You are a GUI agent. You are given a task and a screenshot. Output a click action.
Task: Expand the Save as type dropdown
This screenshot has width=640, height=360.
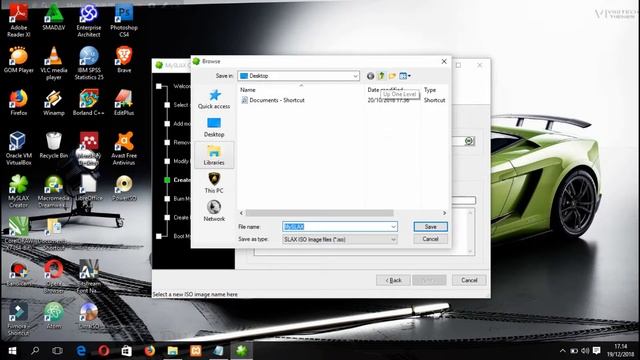point(393,240)
